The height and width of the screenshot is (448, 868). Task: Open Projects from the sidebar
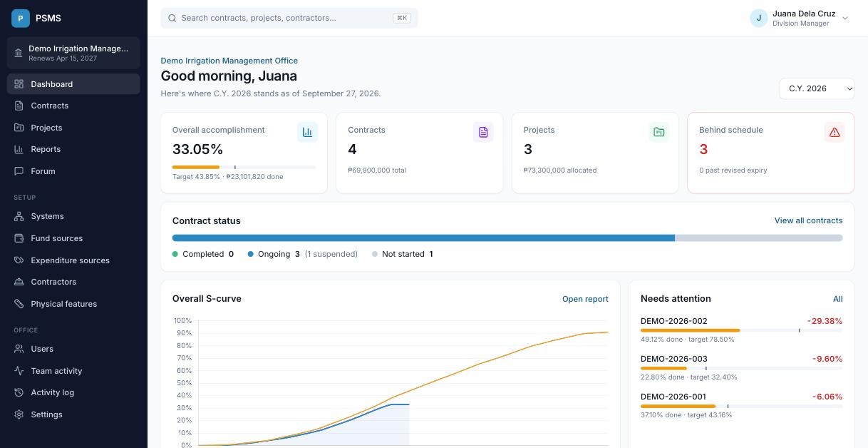[x=73, y=128]
